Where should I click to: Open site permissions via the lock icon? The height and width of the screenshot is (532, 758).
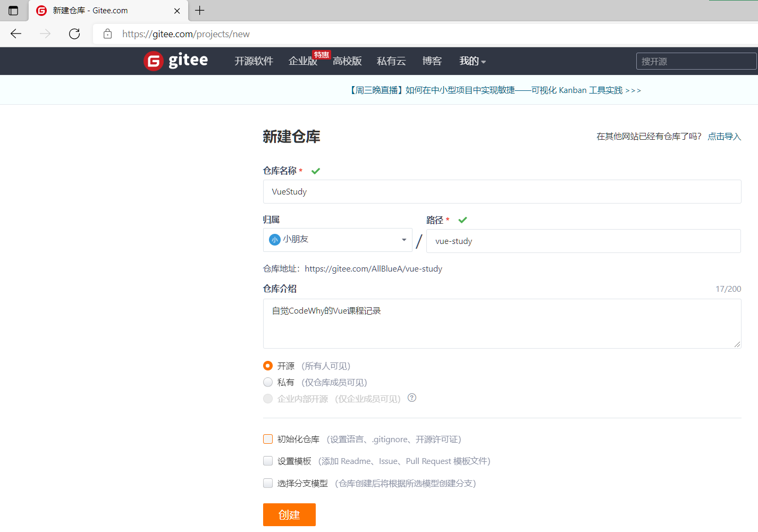point(108,33)
